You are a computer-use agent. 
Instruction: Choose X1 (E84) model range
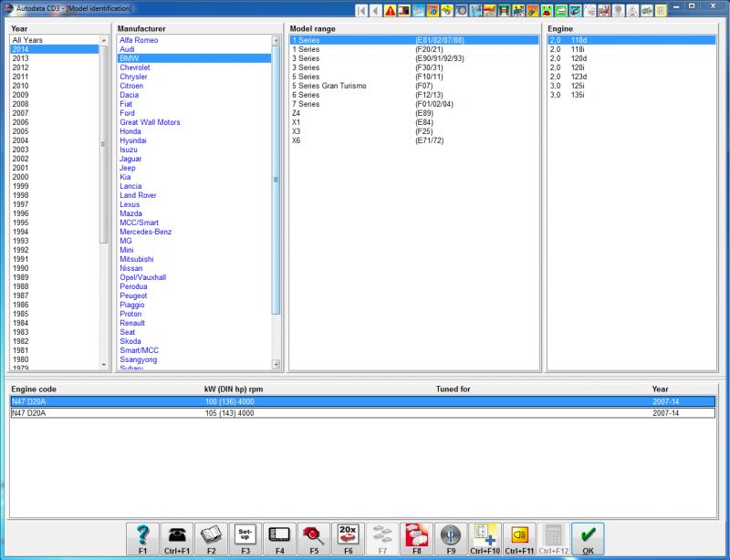[414, 122]
